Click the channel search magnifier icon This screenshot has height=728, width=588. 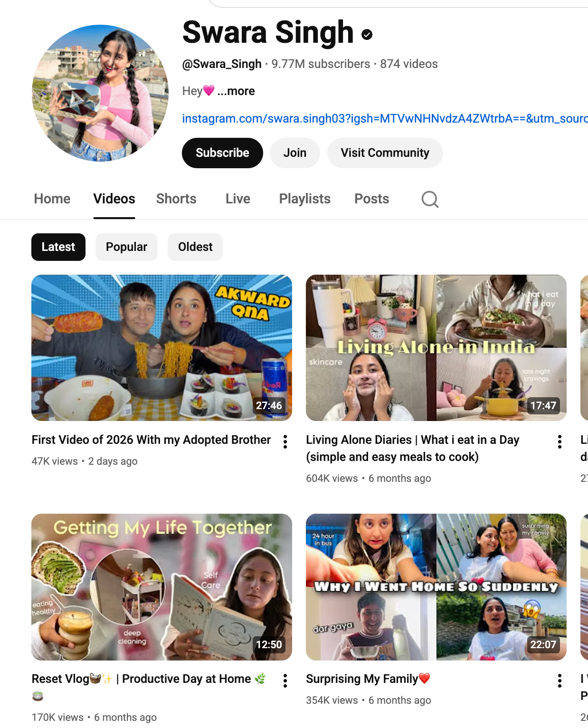(430, 199)
